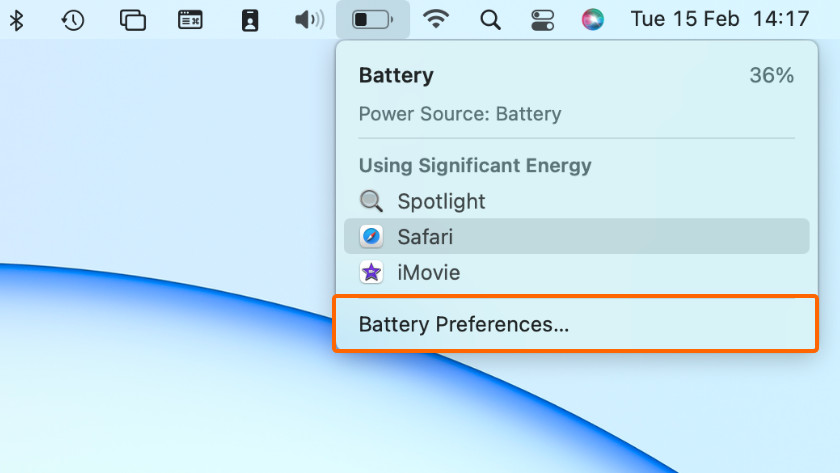Viewport: 840px width, 473px height.
Task: Click the ID badge menu bar icon
Action: pyautogui.click(x=250, y=20)
